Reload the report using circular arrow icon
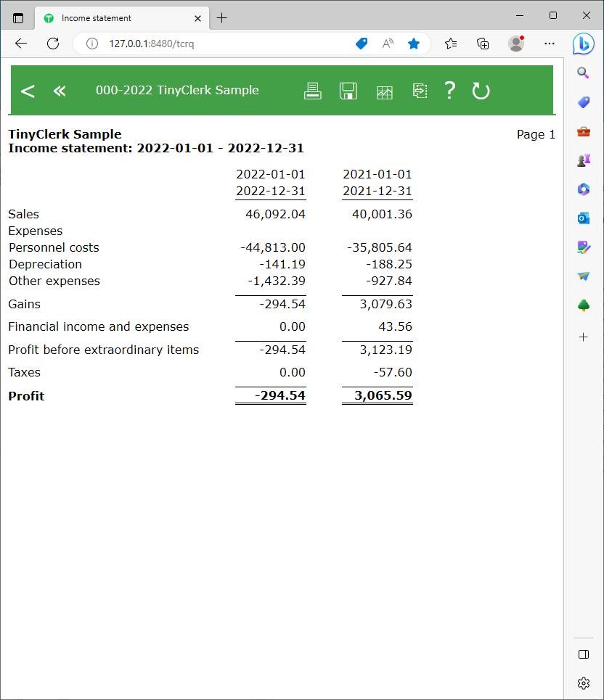604x700 pixels. click(481, 91)
